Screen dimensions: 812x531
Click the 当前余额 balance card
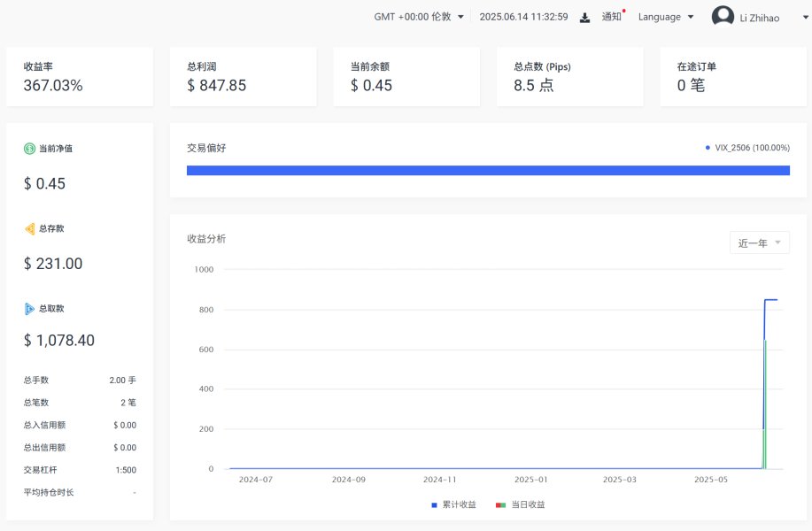point(406,77)
